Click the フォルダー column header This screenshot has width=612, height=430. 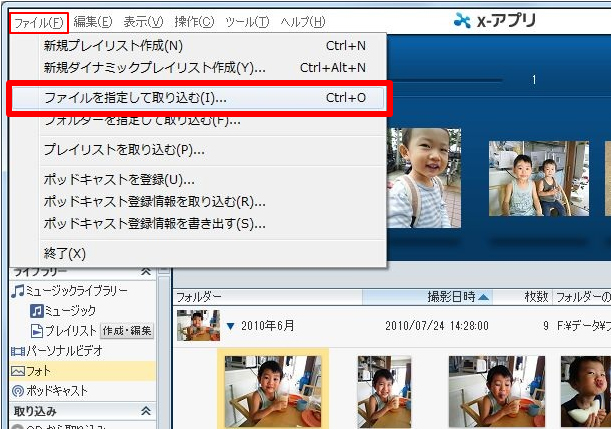tap(198, 297)
